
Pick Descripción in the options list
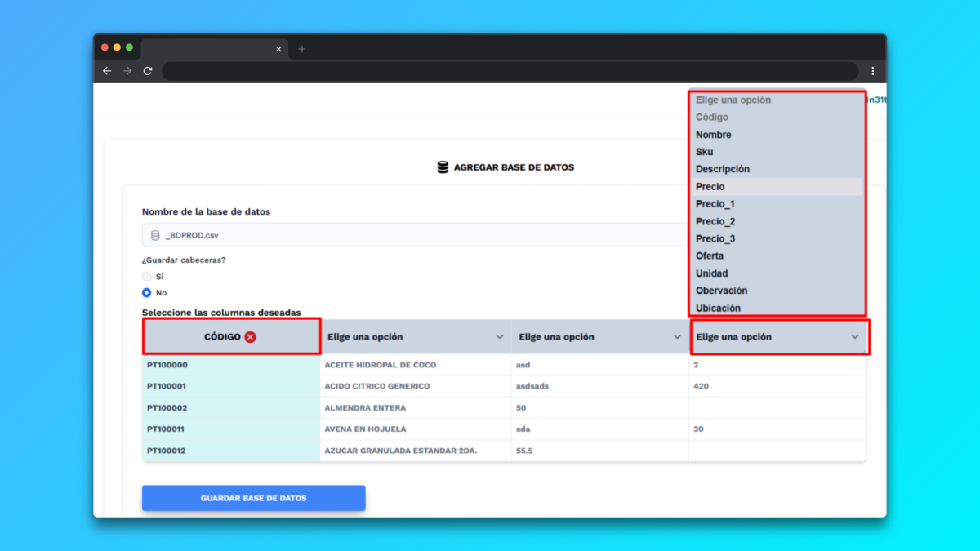click(722, 169)
